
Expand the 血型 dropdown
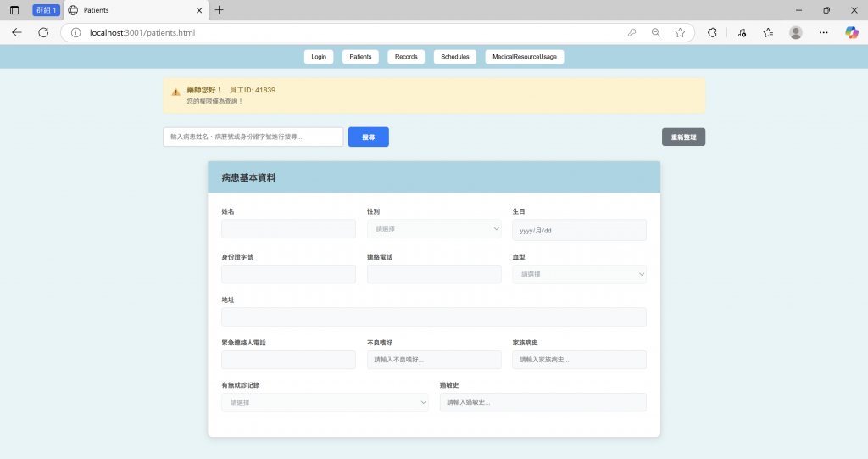(x=580, y=274)
